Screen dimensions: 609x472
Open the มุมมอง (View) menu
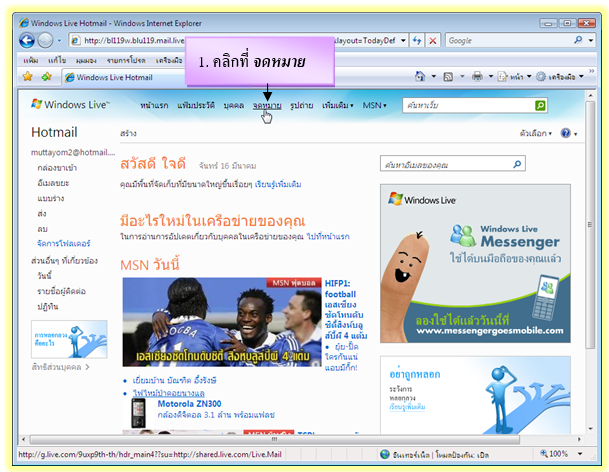pyautogui.click(x=86, y=61)
